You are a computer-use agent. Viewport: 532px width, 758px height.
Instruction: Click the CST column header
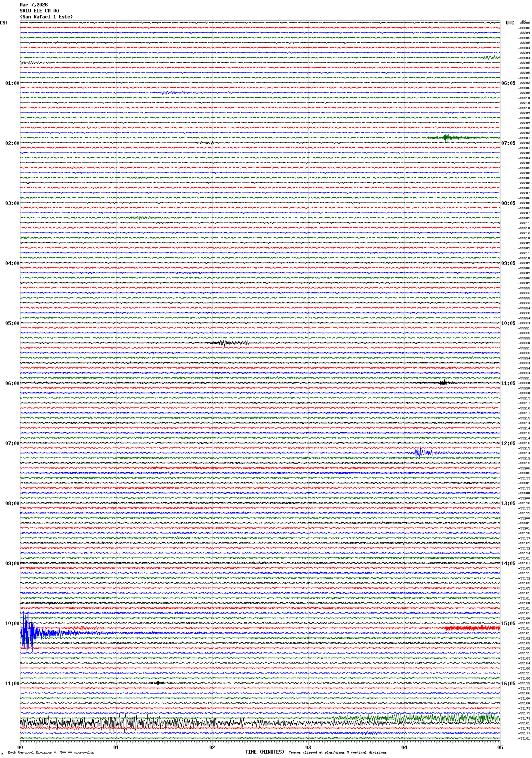click(x=4, y=23)
